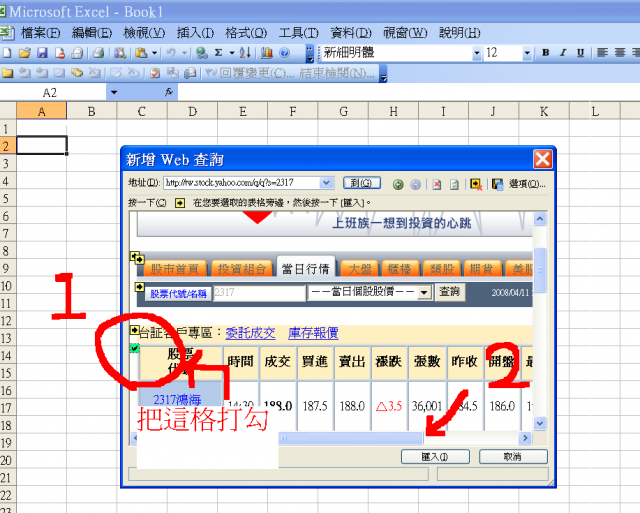Open the font name dropdown 新細明體
The width and height of the screenshot is (640, 513).
[x=476, y=53]
